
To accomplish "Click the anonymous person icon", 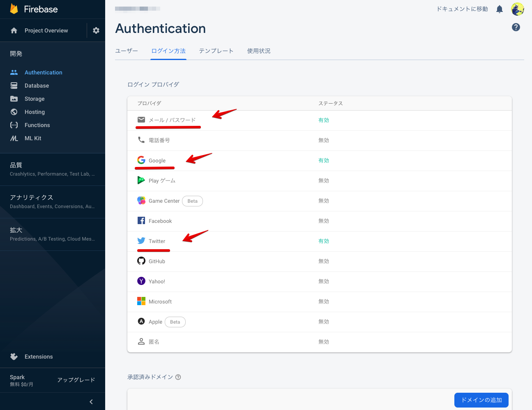I will click(141, 341).
